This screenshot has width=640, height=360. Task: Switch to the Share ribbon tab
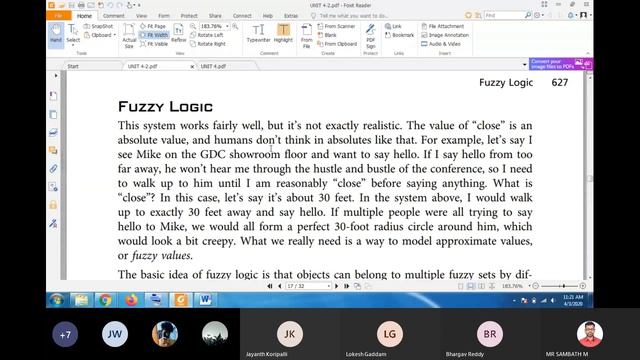pos(215,16)
